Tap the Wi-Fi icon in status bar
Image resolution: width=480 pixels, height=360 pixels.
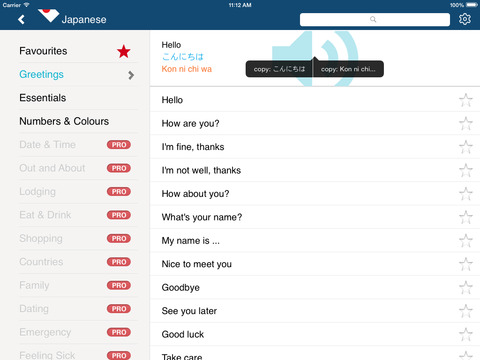[26, 5]
